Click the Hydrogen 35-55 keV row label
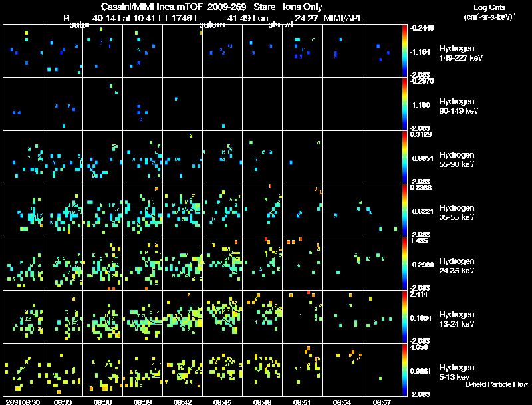 [x=457, y=213]
